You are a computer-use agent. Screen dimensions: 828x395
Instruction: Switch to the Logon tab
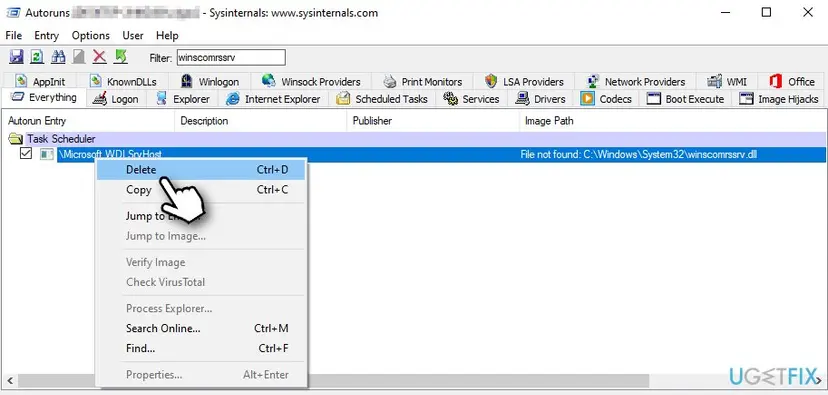[116, 99]
